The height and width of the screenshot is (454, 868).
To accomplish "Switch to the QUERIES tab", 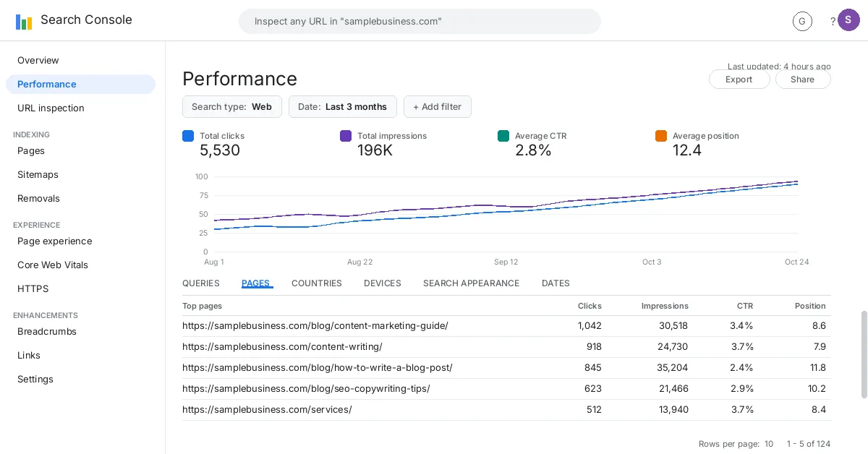I will pyautogui.click(x=201, y=283).
